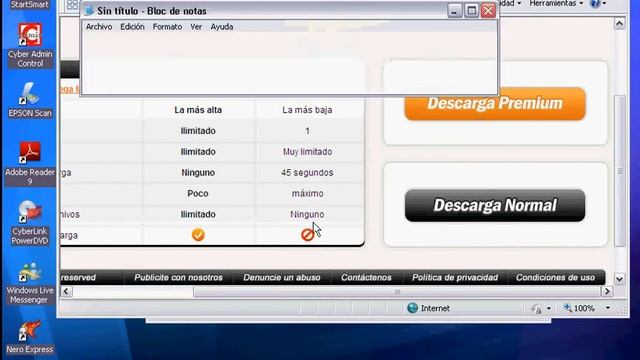This screenshot has height=360, width=640.
Task: Open Nero Express desktop icon
Action: (x=30, y=337)
